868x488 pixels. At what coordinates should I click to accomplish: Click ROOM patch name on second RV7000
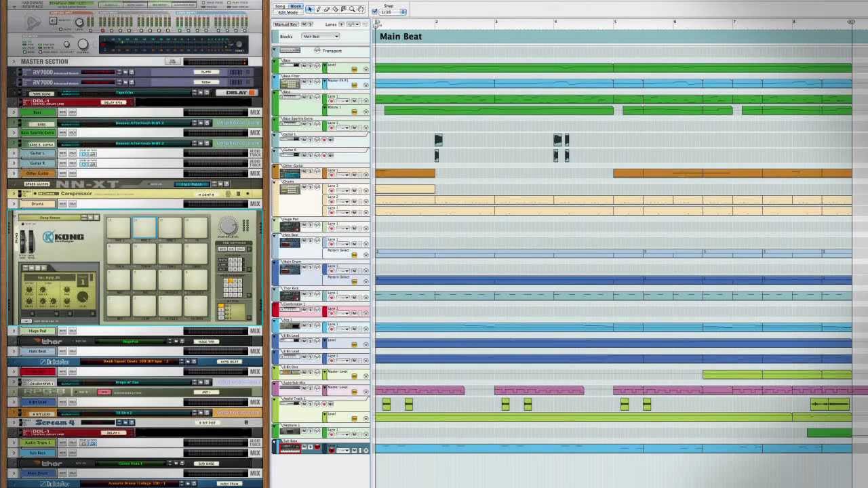pyautogui.click(x=206, y=82)
